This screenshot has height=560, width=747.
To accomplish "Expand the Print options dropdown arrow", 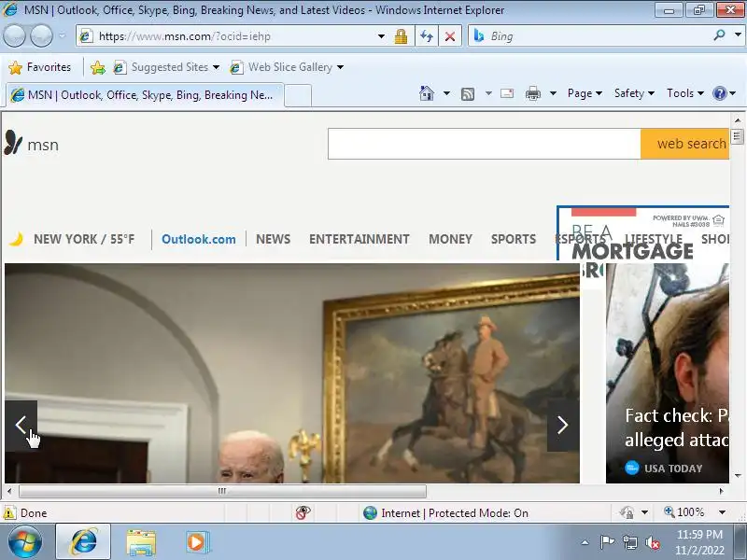I will click(x=553, y=93).
